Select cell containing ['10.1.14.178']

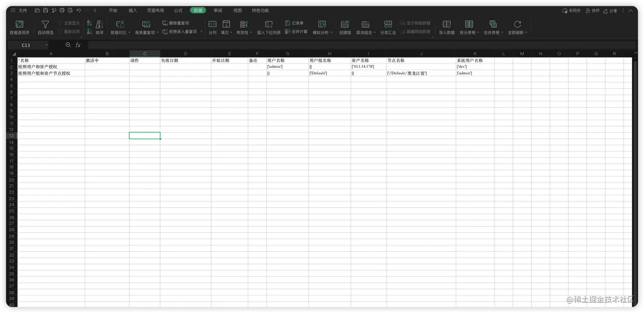click(x=368, y=67)
